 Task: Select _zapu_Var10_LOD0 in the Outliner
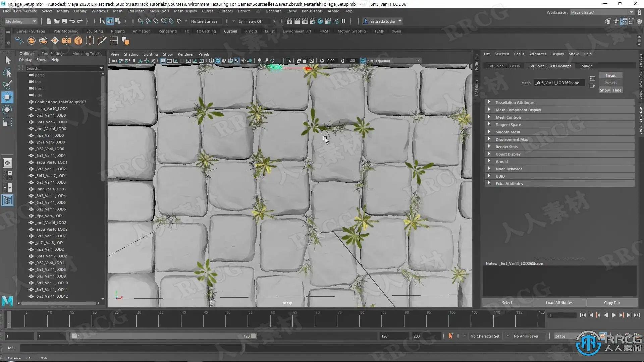(52, 109)
